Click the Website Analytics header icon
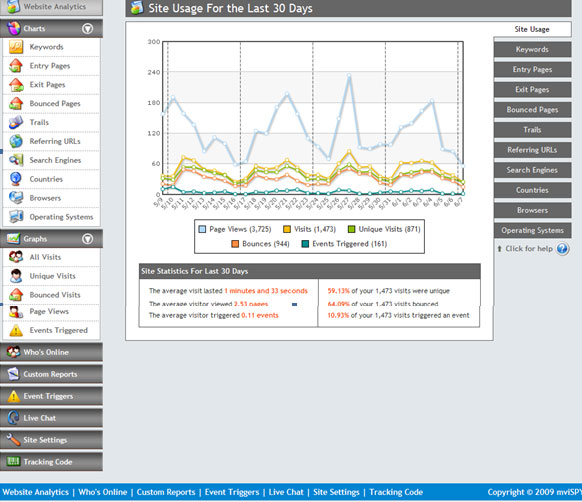 click(13, 6)
